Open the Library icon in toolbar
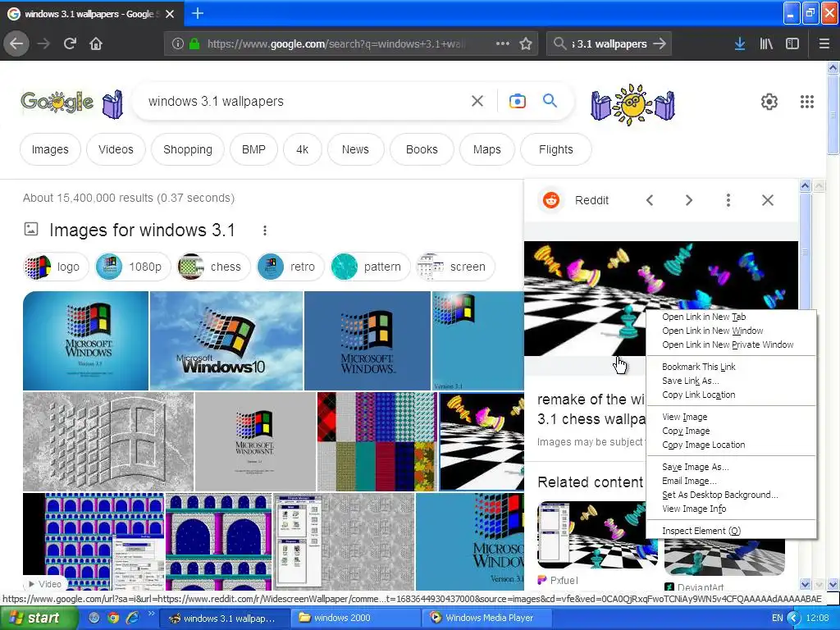 pos(766,43)
